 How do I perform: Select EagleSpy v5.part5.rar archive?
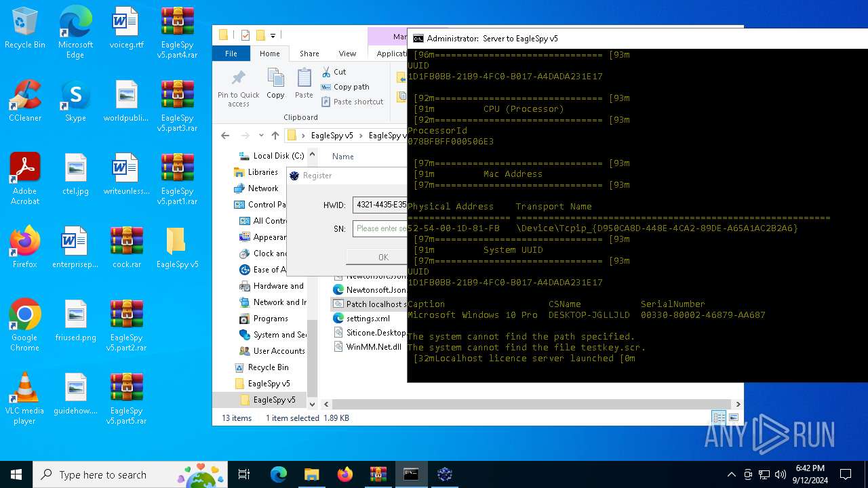coord(127,398)
